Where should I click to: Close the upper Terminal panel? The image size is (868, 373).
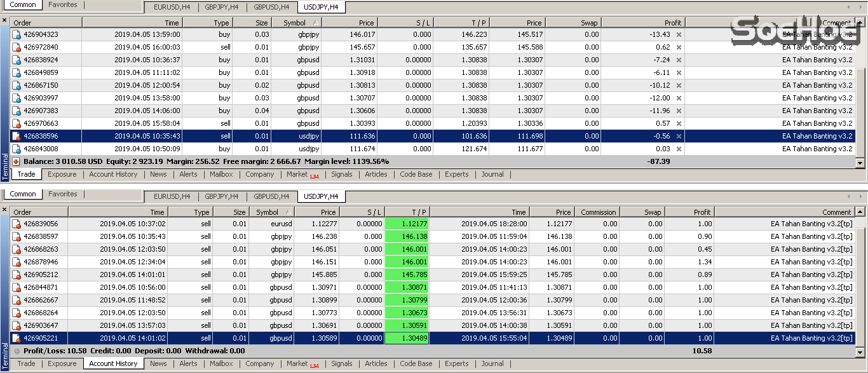point(4,20)
